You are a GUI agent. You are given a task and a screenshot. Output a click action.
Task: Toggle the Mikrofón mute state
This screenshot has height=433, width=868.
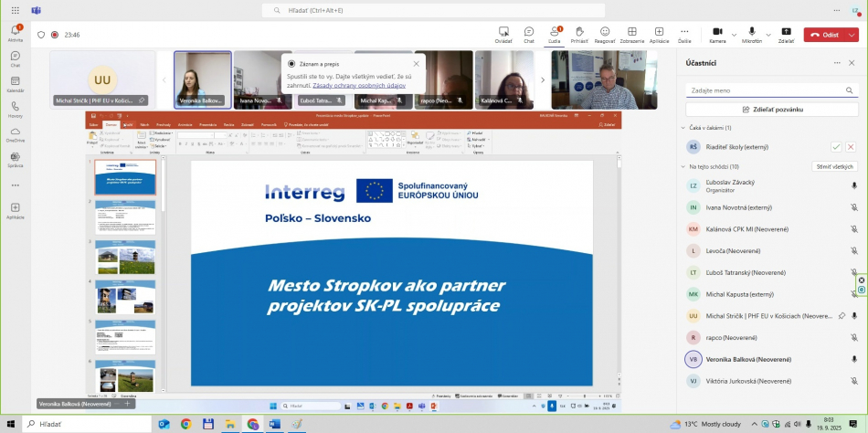tap(751, 34)
